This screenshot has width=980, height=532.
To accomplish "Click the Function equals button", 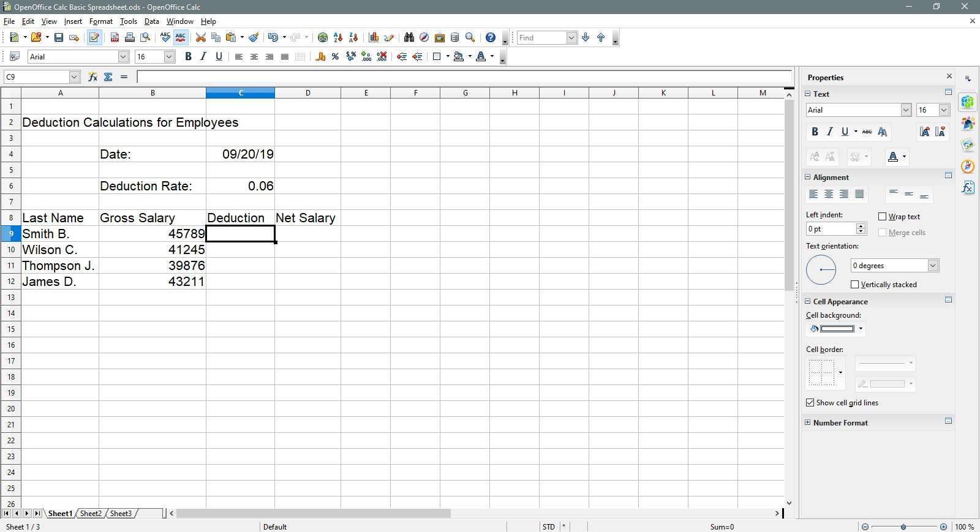I will 124,77.
